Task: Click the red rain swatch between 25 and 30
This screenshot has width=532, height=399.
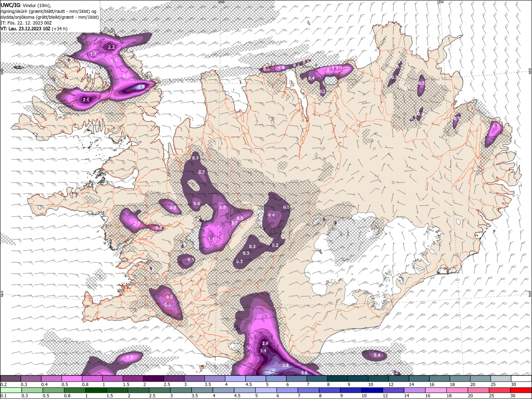Action: [x=500, y=390]
